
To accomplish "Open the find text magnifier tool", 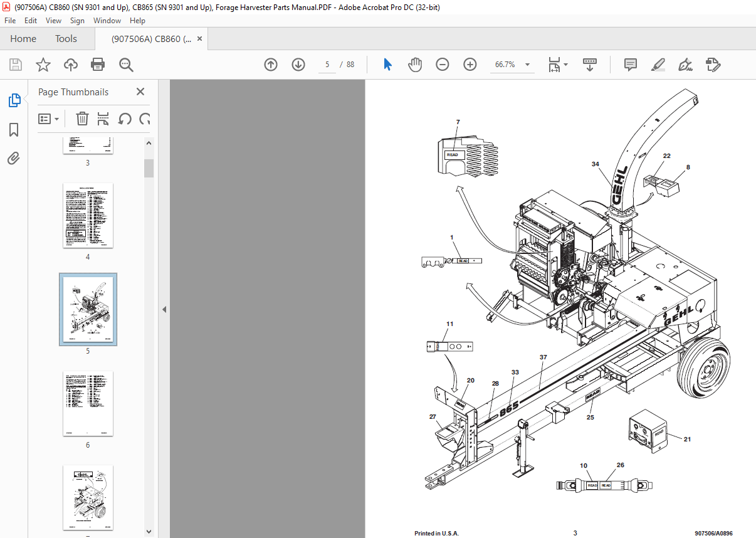I will (x=126, y=65).
